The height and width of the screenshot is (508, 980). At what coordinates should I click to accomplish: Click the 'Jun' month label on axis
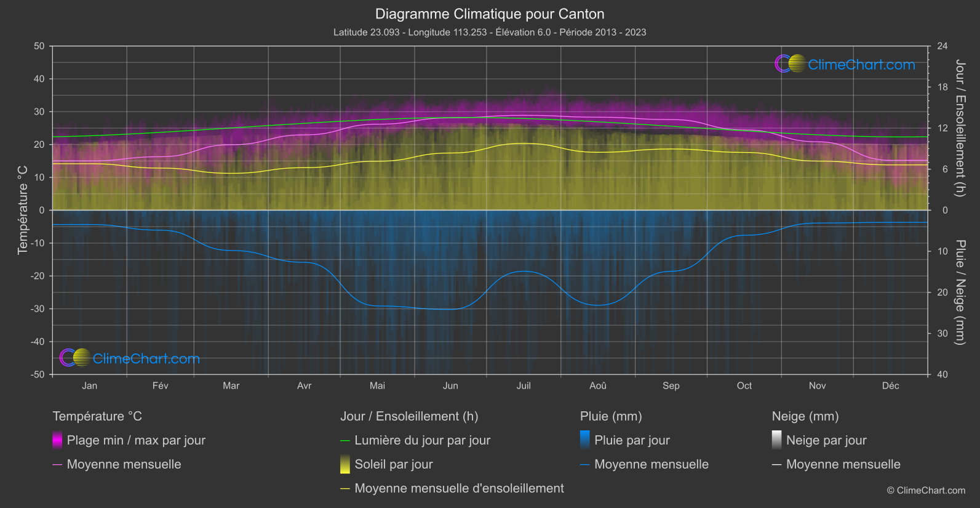tap(450, 385)
